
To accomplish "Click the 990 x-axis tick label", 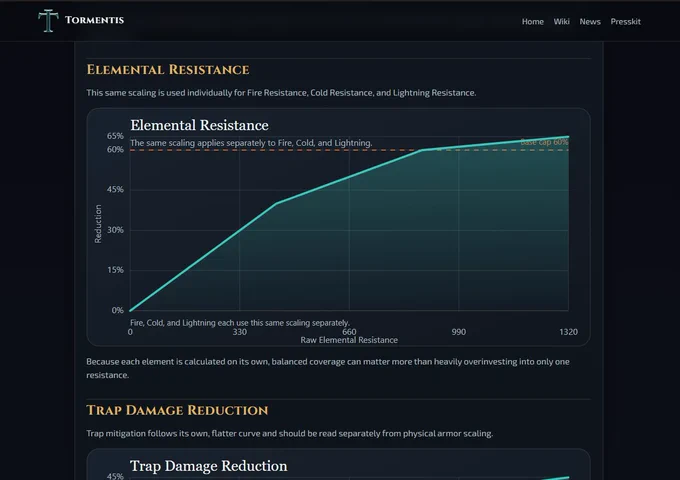I will click(459, 332).
